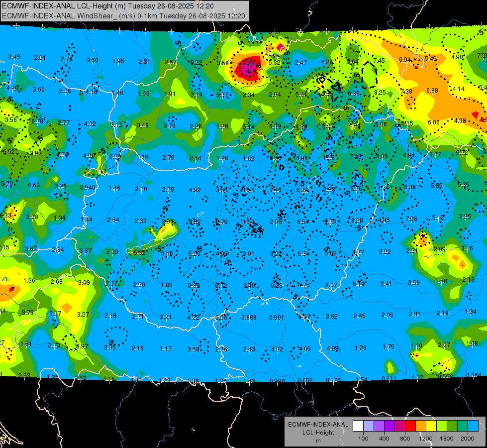487x448 pixels.
Task: Click the wind shear value 3.62
Action: tap(332, 317)
